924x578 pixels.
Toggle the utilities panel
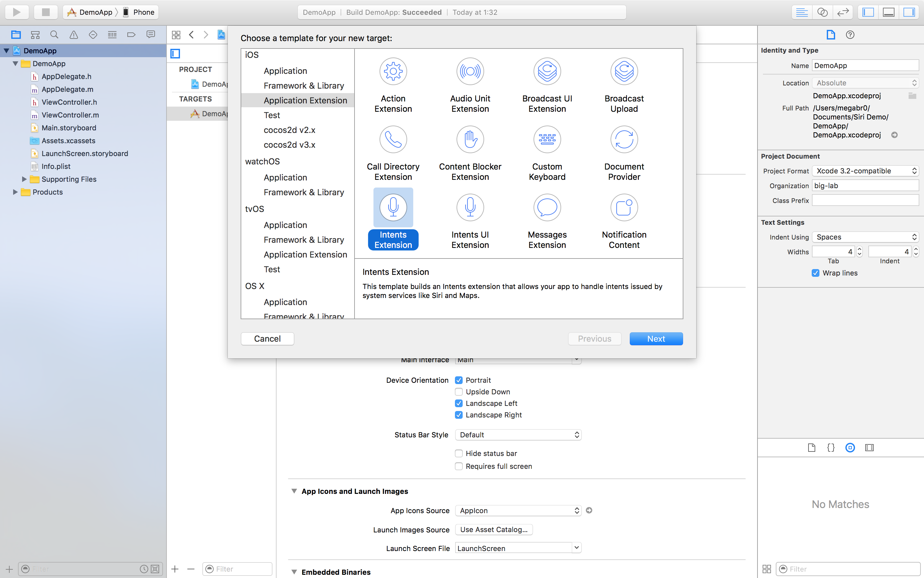point(909,12)
